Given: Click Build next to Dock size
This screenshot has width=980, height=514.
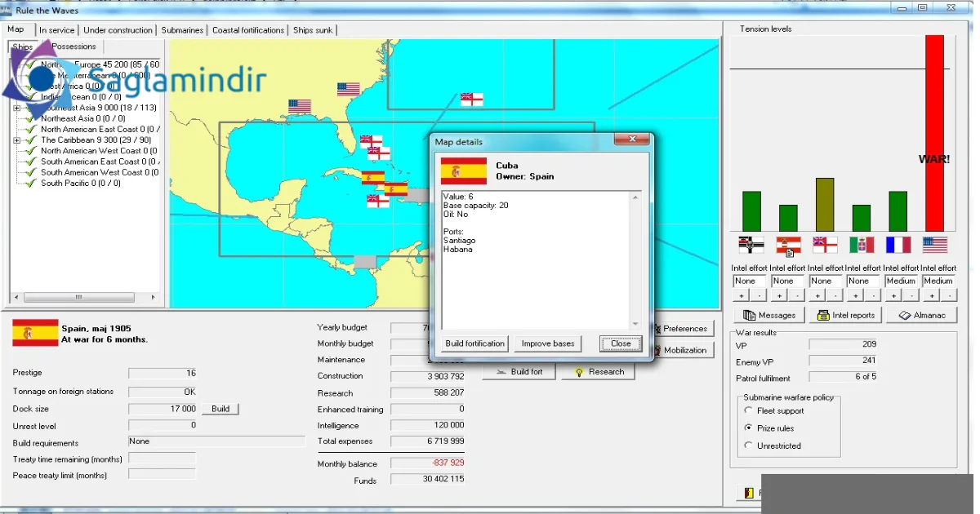Looking at the screenshot, I should click(x=220, y=409).
